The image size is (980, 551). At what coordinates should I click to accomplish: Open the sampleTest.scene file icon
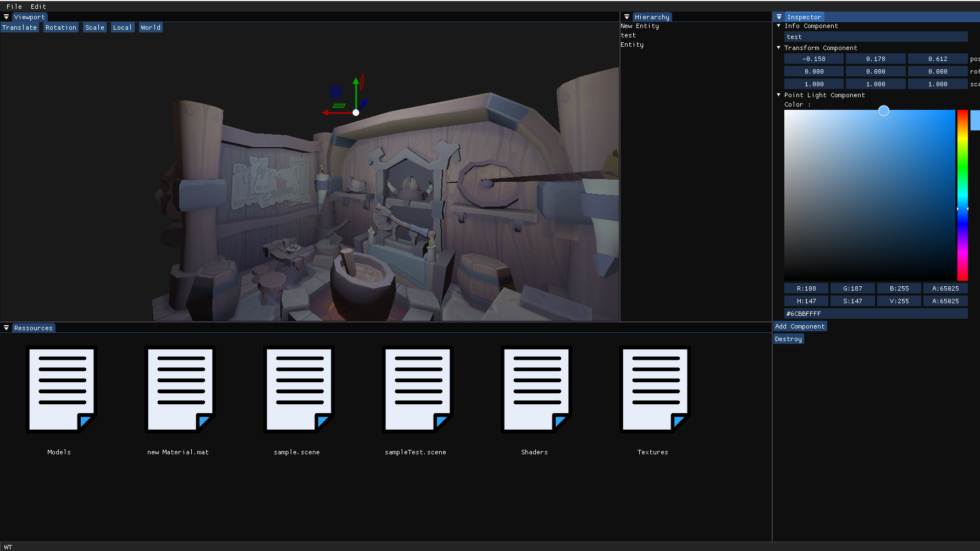point(417,389)
